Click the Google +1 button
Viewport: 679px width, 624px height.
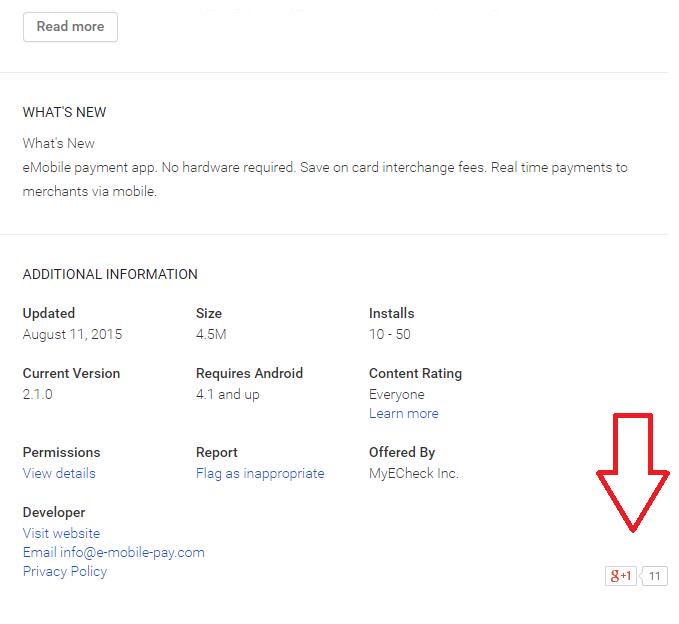coord(621,576)
